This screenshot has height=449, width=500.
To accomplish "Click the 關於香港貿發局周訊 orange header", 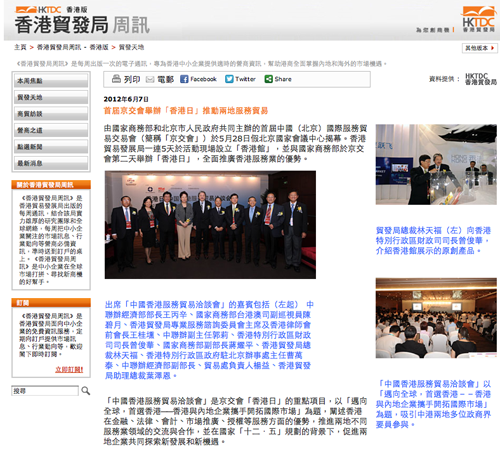I will click(x=51, y=185).
